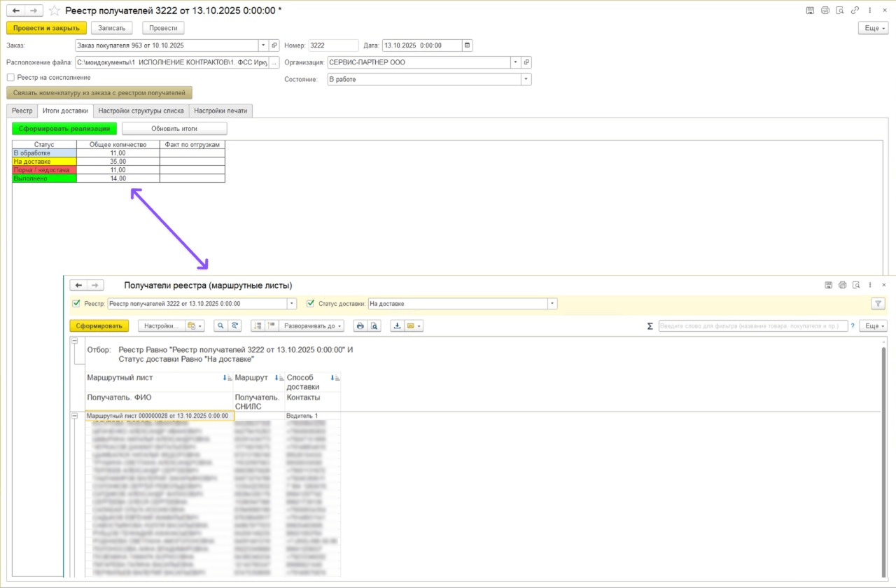Open the 'Разворачивать до' dropdown
The width and height of the screenshot is (896, 588).
coord(311,326)
